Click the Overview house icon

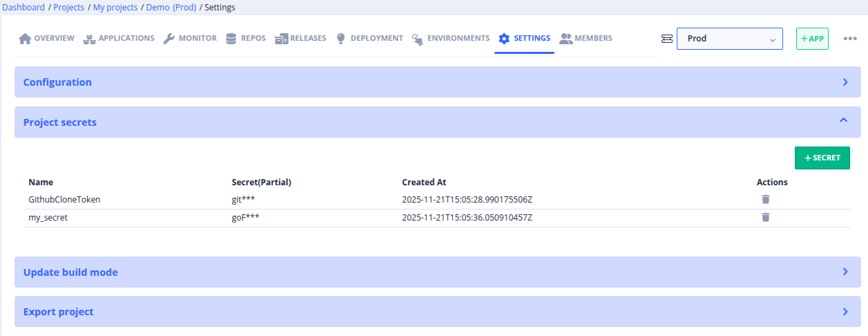25,39
